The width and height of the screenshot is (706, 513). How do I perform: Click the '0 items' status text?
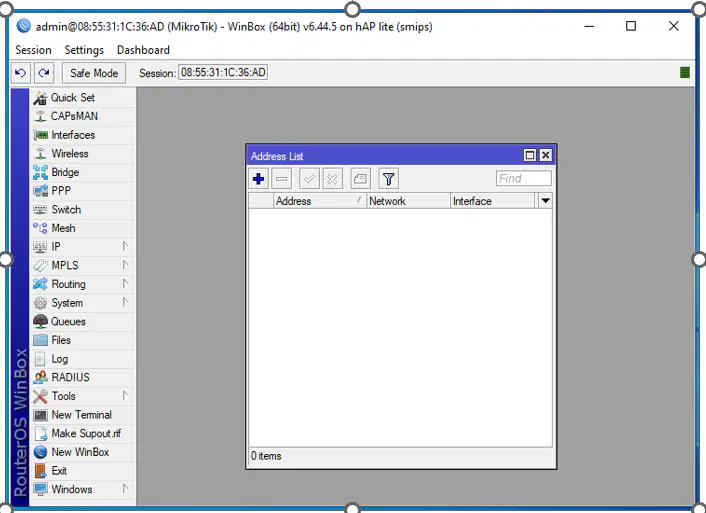(x=266, y=456)
